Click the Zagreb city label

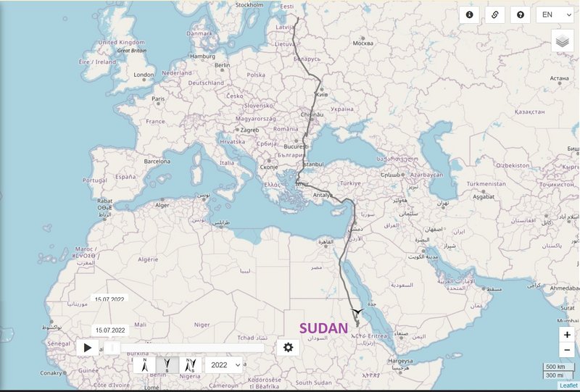[x=249, y=130]
